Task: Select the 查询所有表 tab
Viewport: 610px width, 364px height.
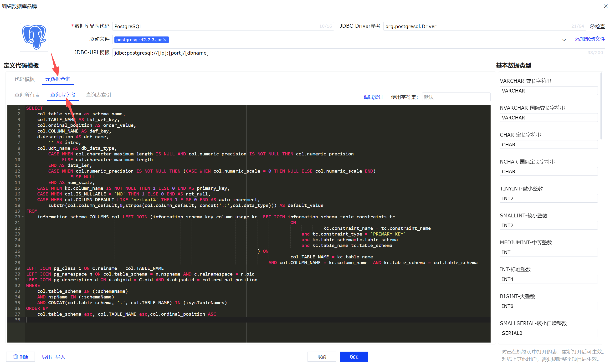Action: tap(27, 95)
